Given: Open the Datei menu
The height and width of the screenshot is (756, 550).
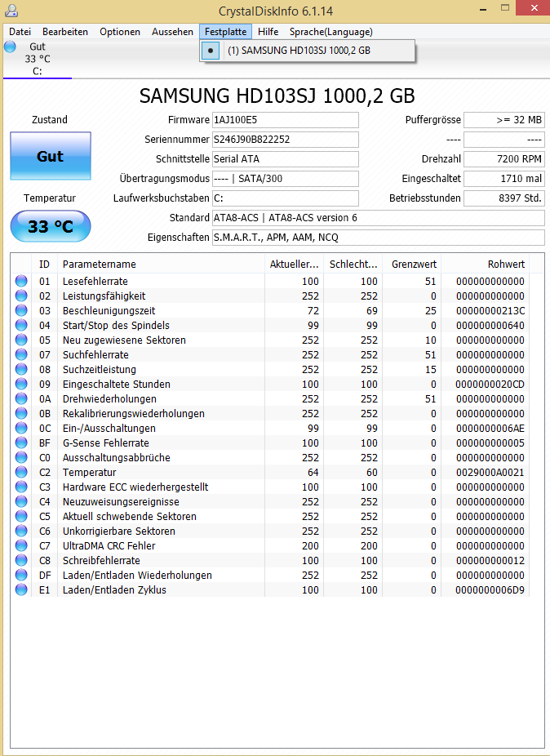Looking at the screenshot, I should (20, 32).
